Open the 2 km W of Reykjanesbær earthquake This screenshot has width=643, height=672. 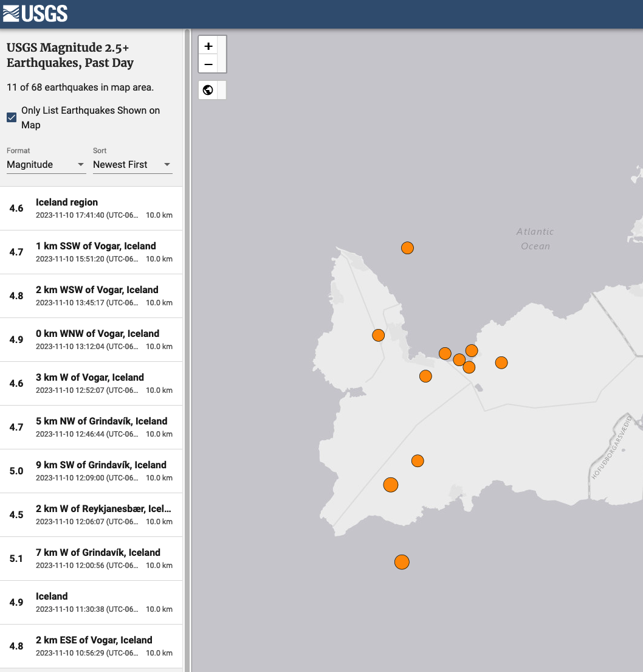pos(91,514)
